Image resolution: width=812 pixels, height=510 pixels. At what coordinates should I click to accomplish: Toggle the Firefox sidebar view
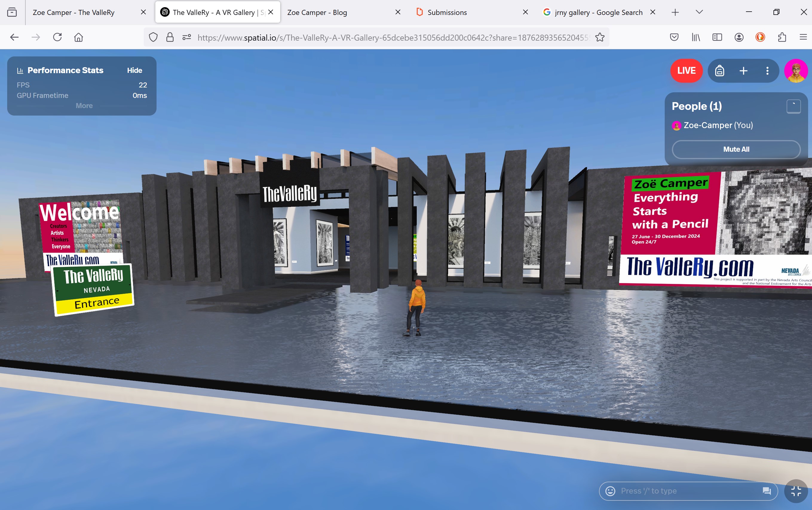tap(717, 37)
